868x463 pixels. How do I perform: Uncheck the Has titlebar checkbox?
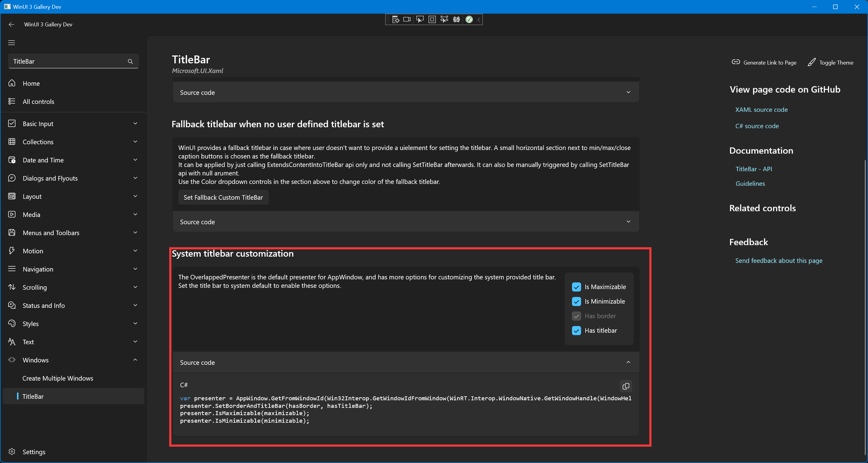(x=577, y=330)
